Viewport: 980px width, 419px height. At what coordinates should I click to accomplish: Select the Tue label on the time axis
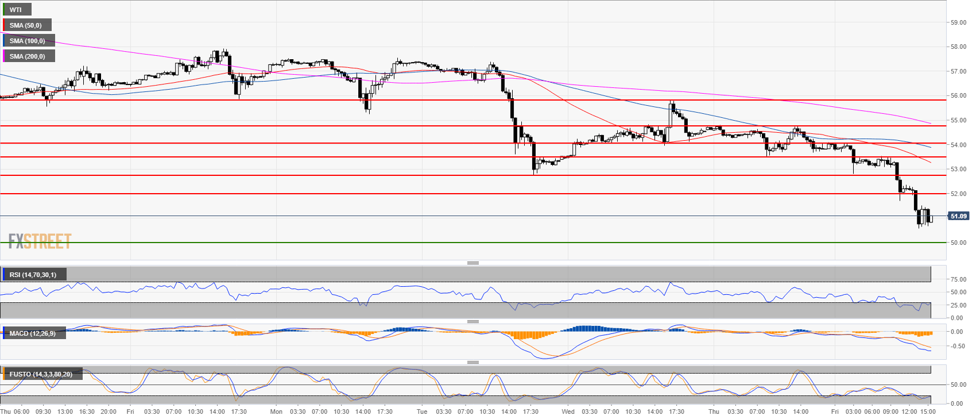point(422,412)
